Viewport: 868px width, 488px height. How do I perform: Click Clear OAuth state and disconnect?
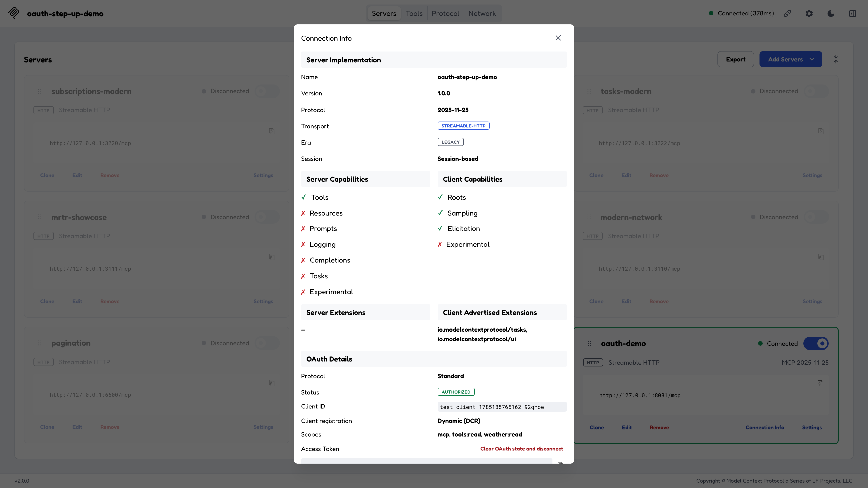521,449
